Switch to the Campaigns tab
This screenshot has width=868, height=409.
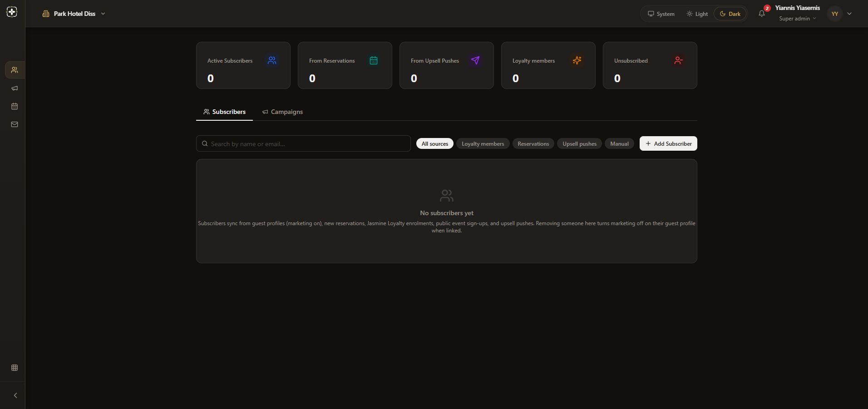282,112
